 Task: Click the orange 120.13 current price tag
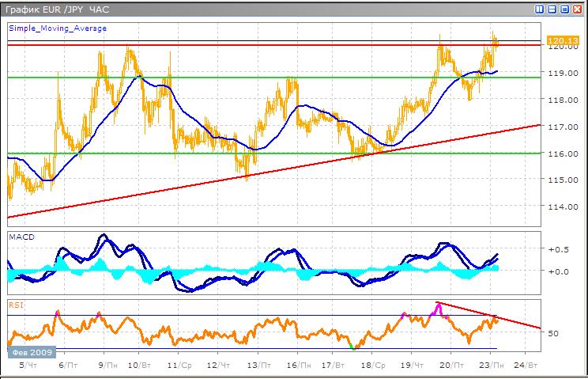(x=559, y=40)
